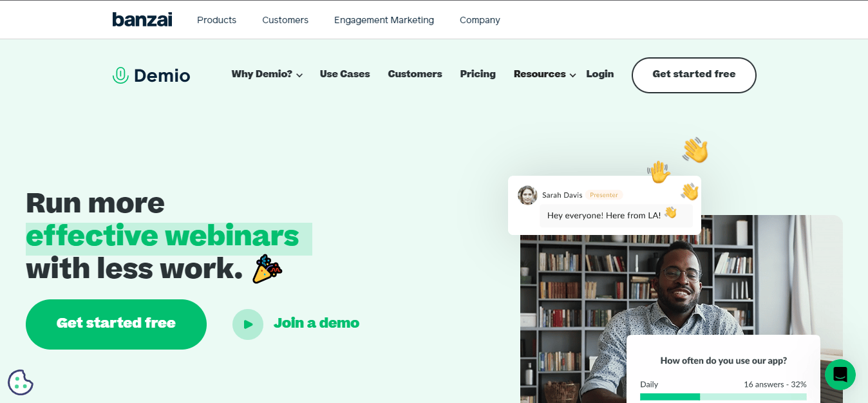
Task: Open the live chat widget
Action: click(840, 375)
